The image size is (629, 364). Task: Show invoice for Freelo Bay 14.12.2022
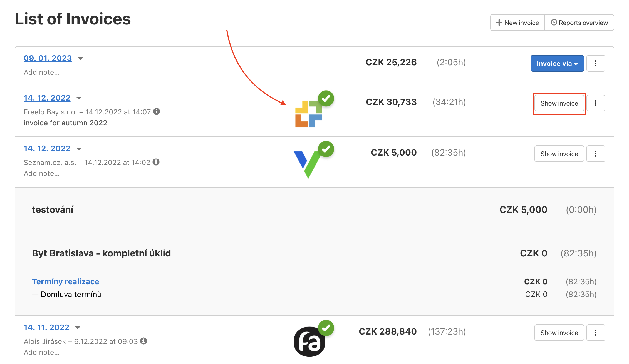point(559,103)
